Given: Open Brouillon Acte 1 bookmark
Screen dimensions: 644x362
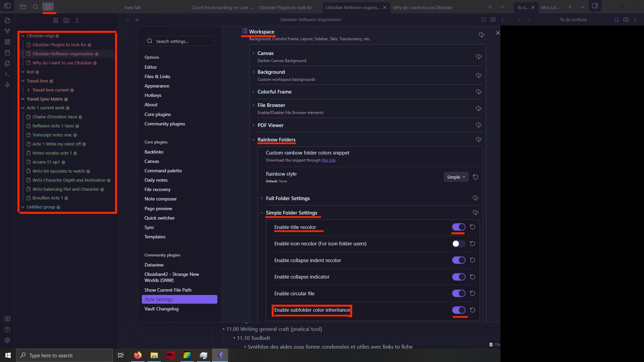Looking at the screenshot, I should [47, 198].
